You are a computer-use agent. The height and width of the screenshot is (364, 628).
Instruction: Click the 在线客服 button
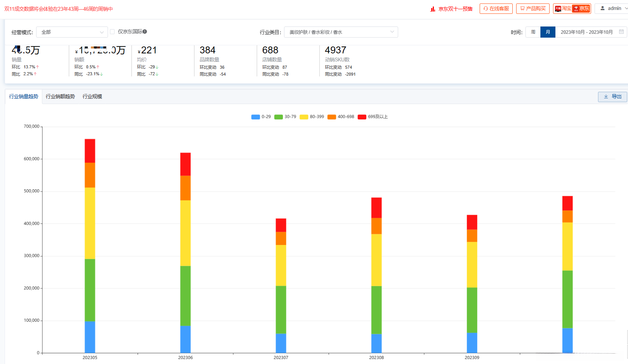tap(496, 8)
